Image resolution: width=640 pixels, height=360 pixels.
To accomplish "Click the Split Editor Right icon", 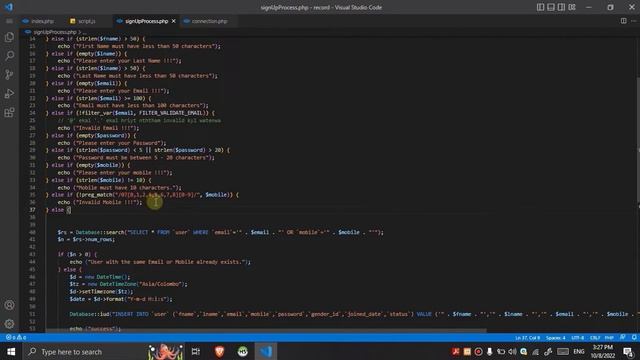I will coord(623,21).
